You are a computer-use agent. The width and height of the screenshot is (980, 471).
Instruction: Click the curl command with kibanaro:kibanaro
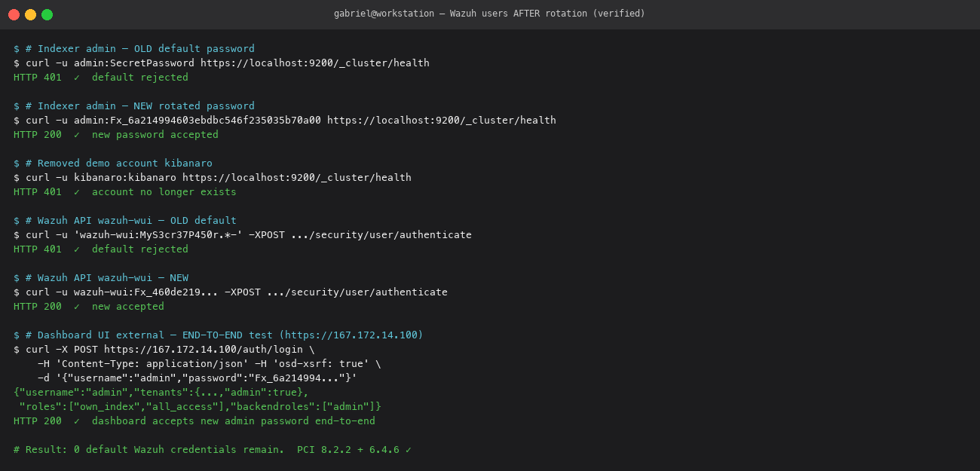pyautogui.click(x=213, y=178)
